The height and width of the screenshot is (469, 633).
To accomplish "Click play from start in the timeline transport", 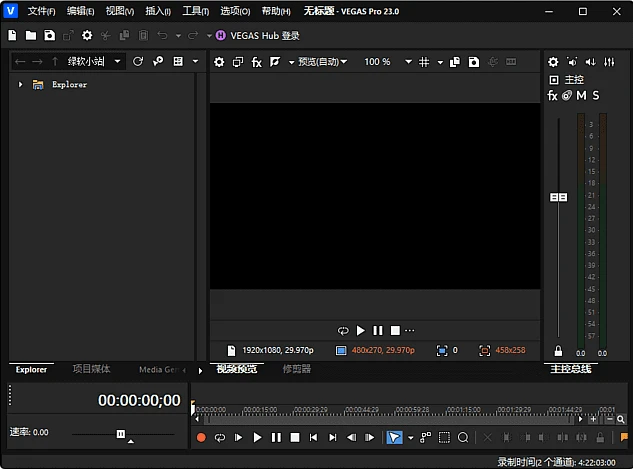I will (x=238, y=438).
